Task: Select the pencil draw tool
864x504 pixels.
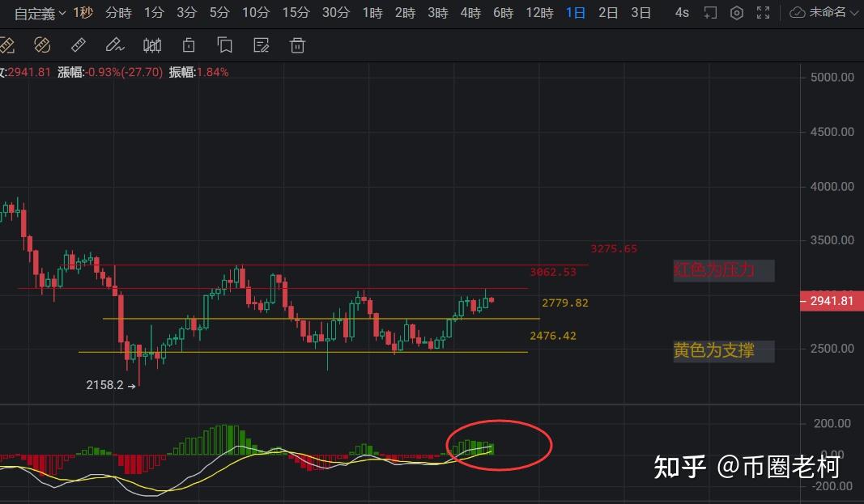Action: (115, 45)
